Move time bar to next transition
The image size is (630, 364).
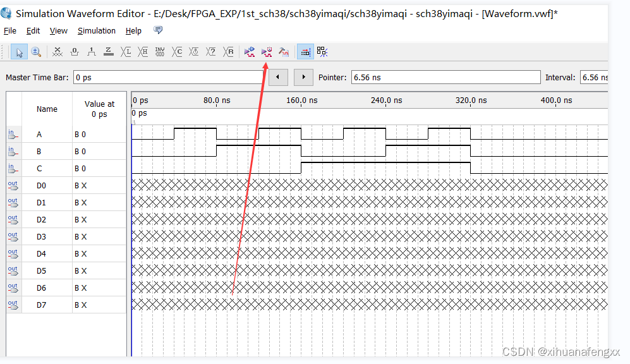303,77
